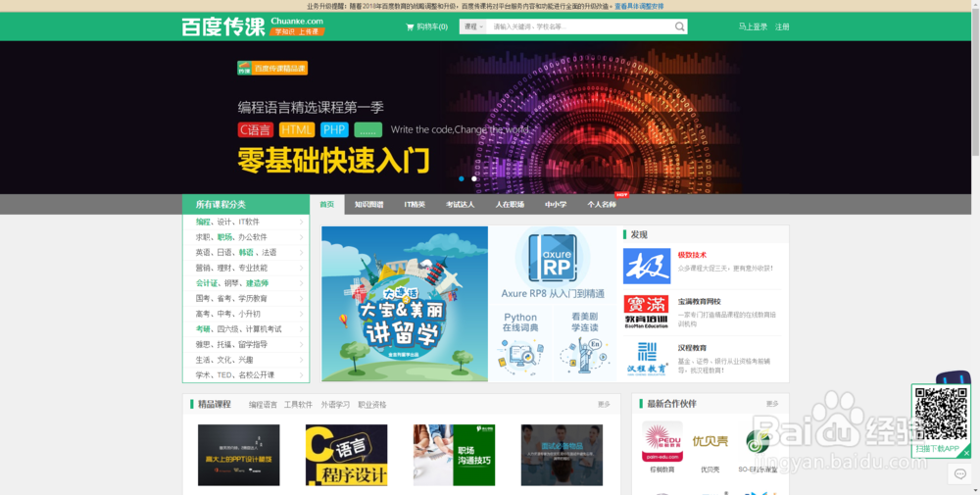Switch to the 个人名师 tab
Viewport: 980px width, 495px height.
pyautogui.click(x=602, y=205)
